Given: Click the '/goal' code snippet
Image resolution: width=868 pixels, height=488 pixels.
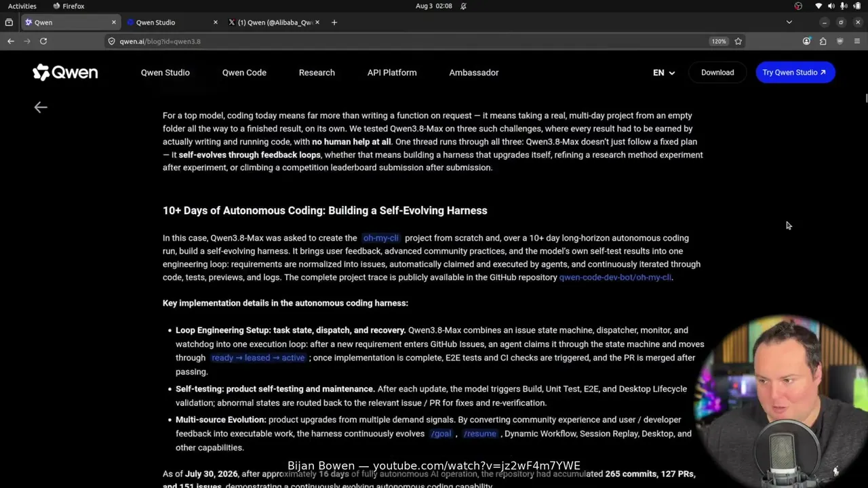Looking at the screenshot, I should click(x=441, y=434).
